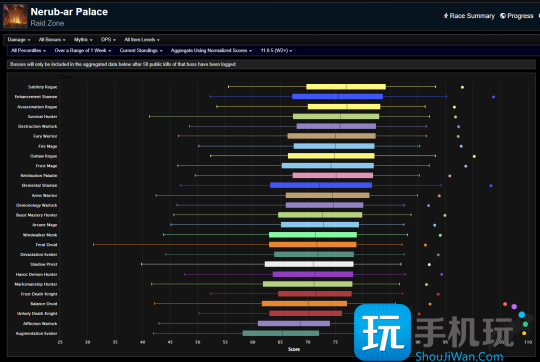The width and height of the screenshot is (540, 362).
Task: Click the public kills notice text
Action: pos(123,64)
